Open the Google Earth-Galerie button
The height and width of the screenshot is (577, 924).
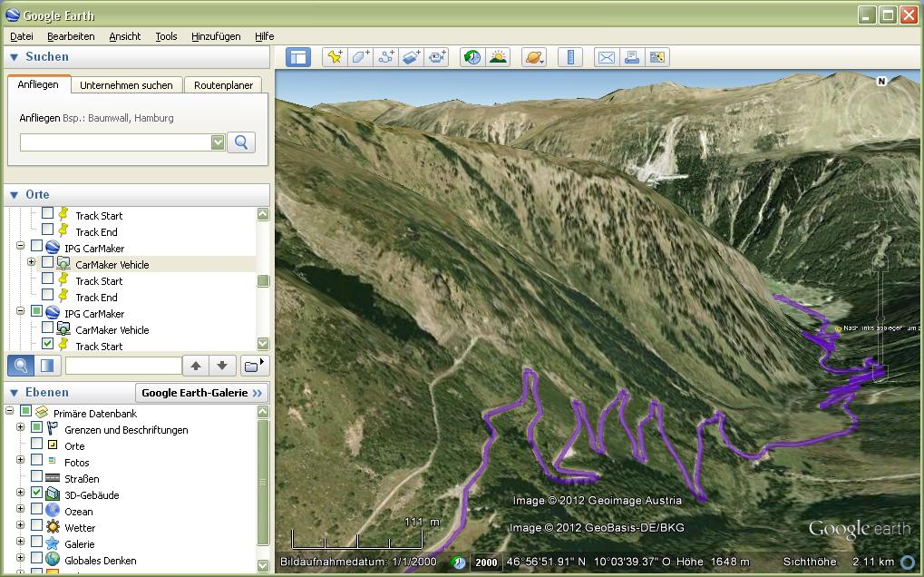coord(201,393)
